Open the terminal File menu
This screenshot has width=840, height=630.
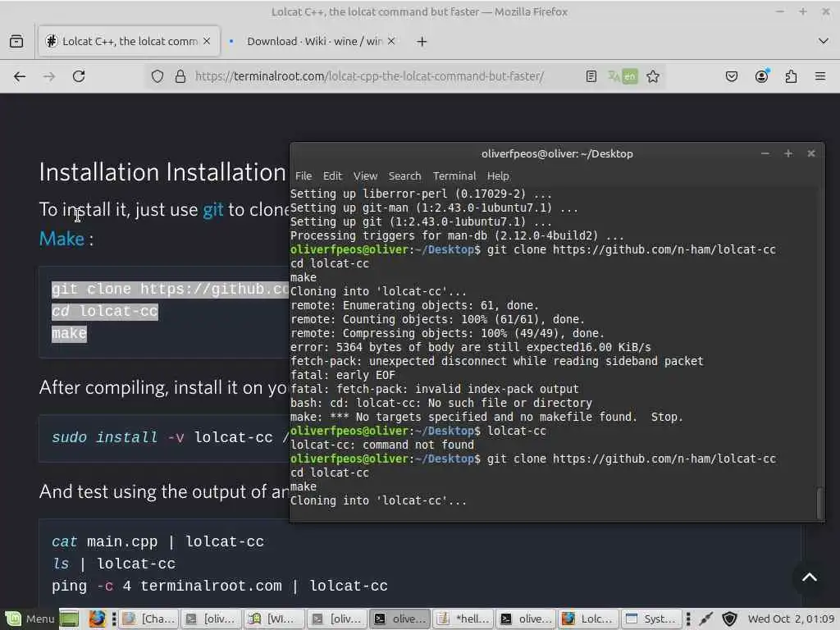[304, 176]
